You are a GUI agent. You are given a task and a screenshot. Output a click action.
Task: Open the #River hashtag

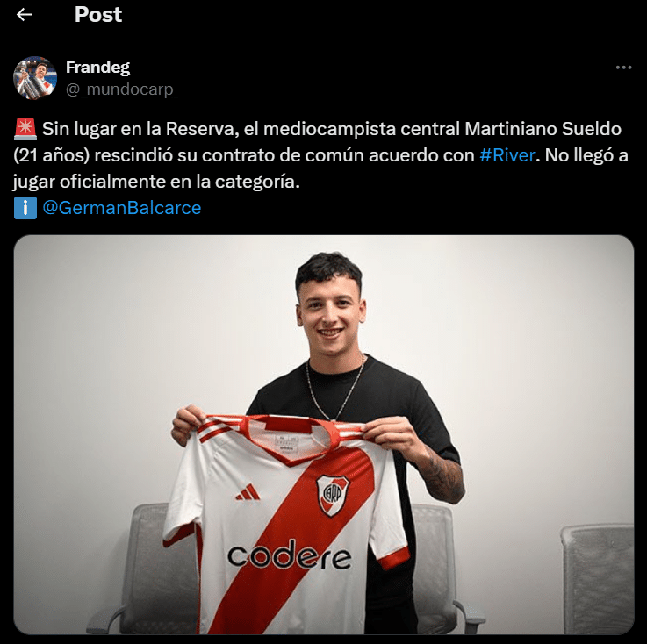(507, 155)
